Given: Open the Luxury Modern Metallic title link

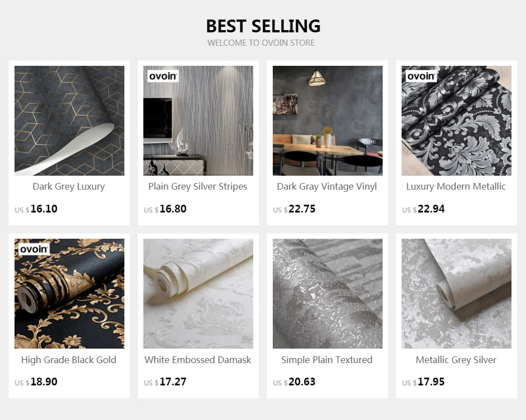Looking at the screenshot, I should pyautogui.click(x=456, y=186).
